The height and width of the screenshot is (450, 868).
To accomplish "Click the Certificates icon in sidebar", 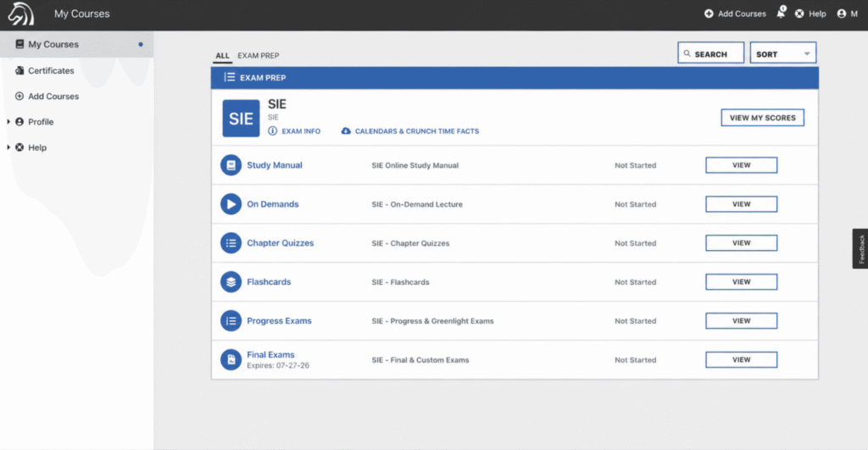I will coord(19,70).
